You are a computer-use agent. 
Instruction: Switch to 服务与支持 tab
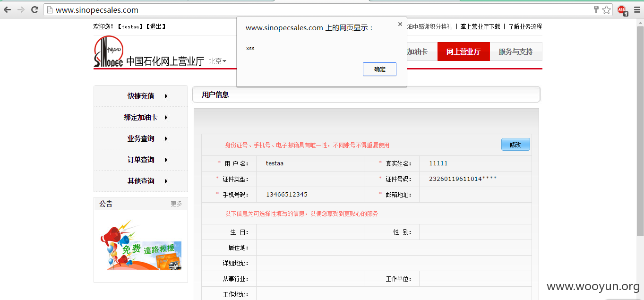tap(516, 51)
